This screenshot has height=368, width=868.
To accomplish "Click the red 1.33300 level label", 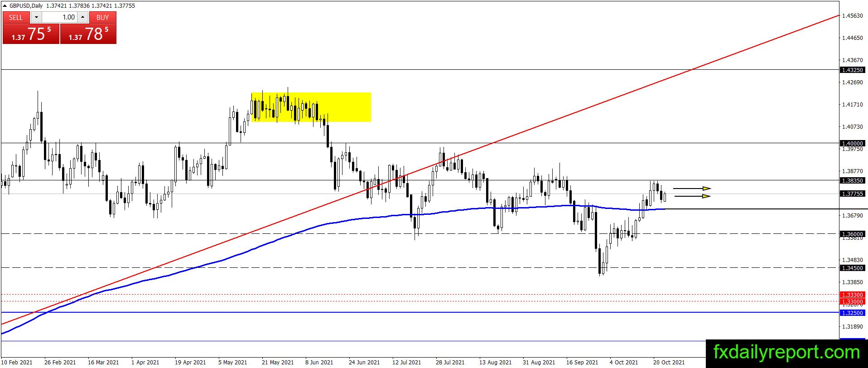I will click(852, 295).
